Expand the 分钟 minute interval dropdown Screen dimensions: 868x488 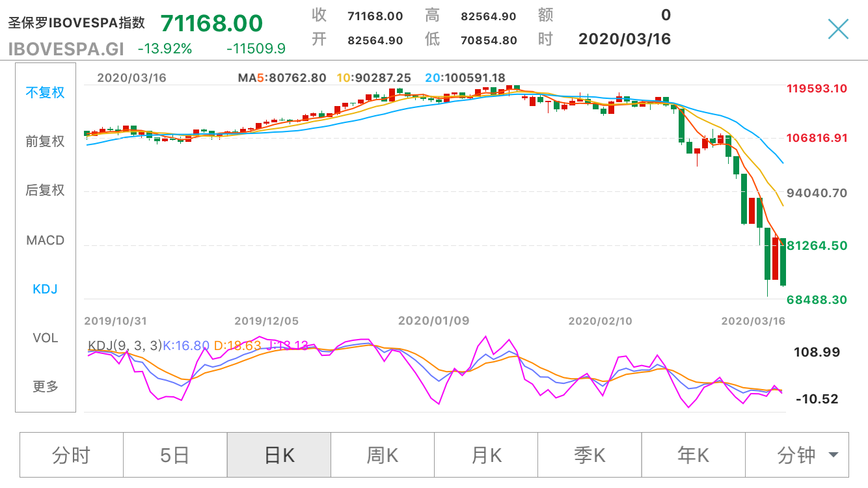(807, 455)
